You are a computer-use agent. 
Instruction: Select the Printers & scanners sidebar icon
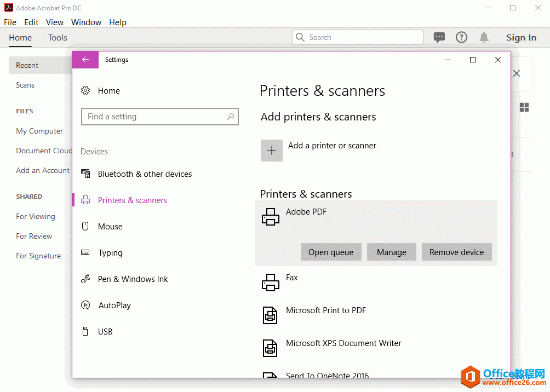click(x=86, y=200)
